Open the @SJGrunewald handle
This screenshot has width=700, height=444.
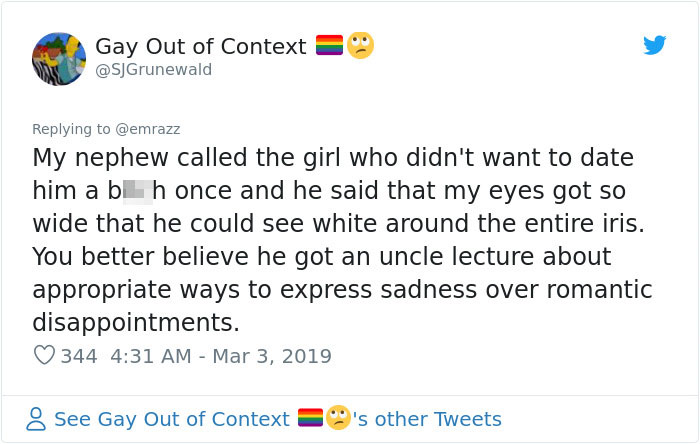(154, 70)
